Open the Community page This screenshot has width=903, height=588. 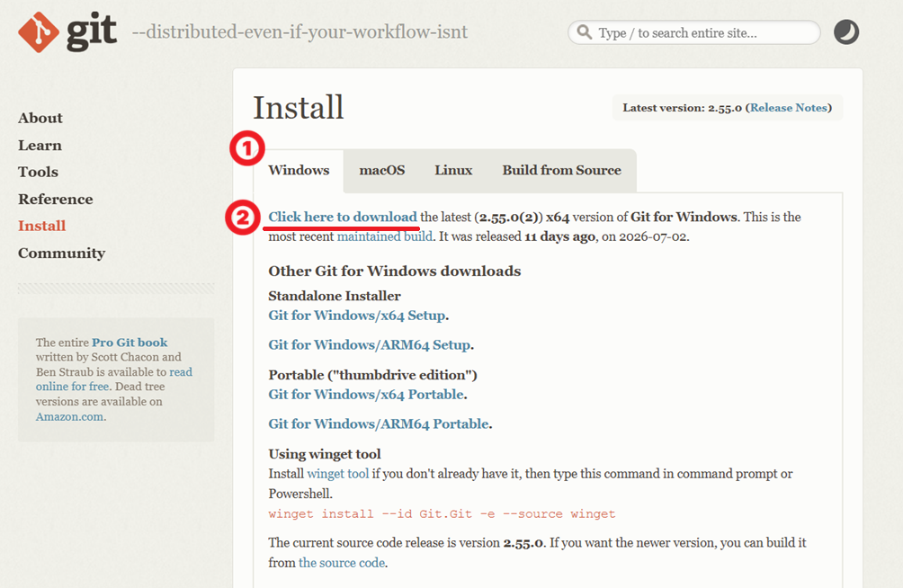click(62, 253)
